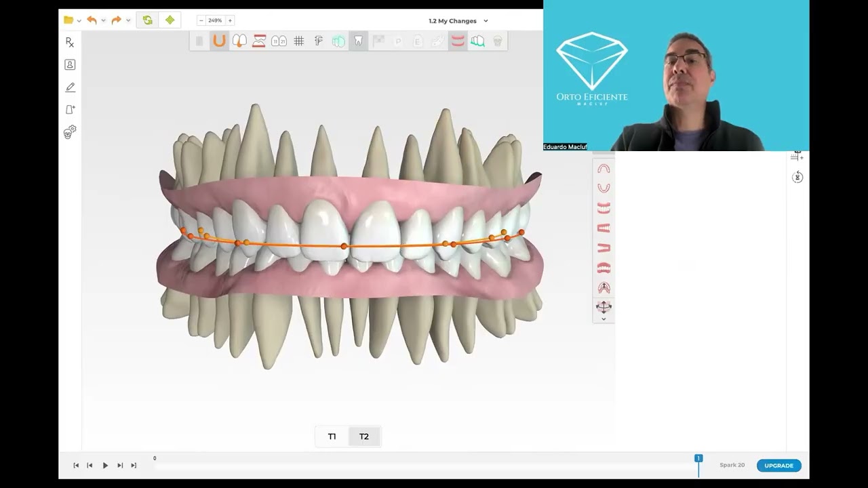This screenshot has width=868, height=488.
Task: Click the central arch wire control point
Action: point(344,246)
